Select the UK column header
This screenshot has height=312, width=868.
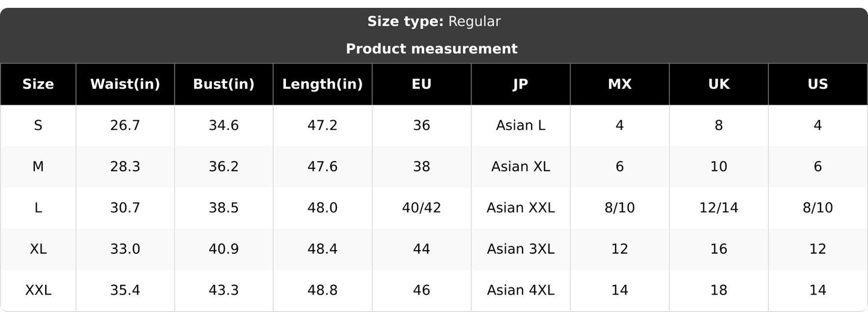coord(718,84)
